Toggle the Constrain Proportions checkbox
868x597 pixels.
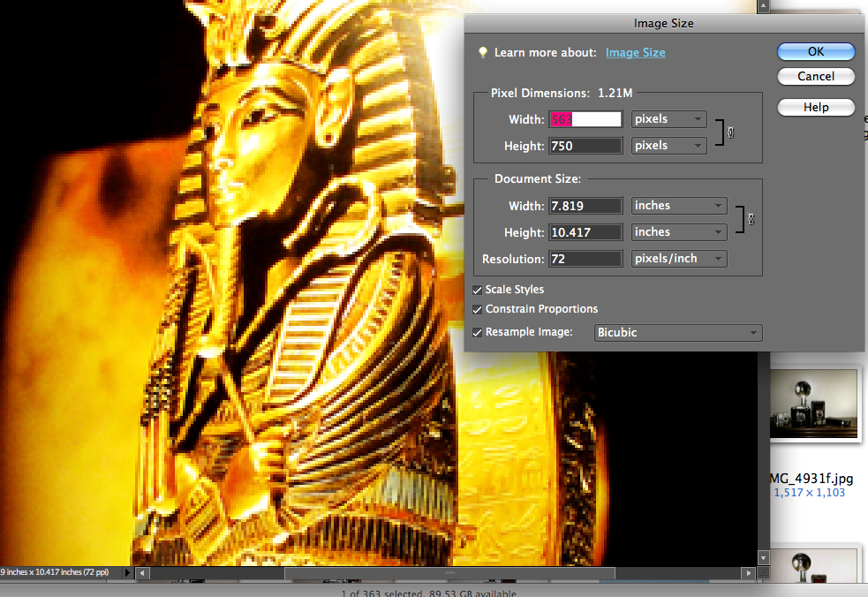coord(477,310)
